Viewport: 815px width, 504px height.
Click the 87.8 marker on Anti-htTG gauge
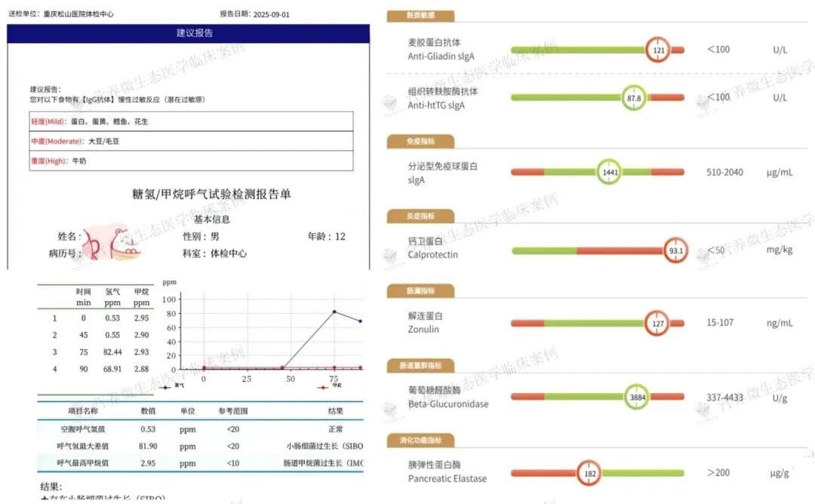(x=634, y=98)
